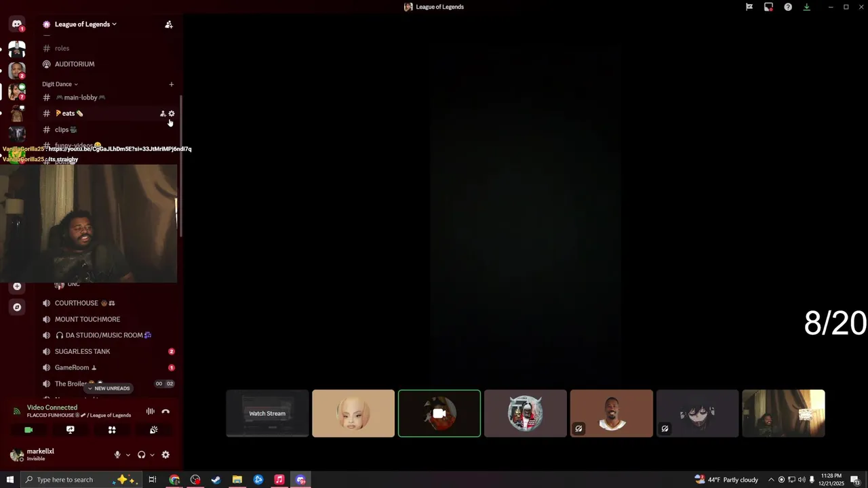Open server with bearded man avatar badge 2
This screenshot has height=488, width=868.
point(17,71)
